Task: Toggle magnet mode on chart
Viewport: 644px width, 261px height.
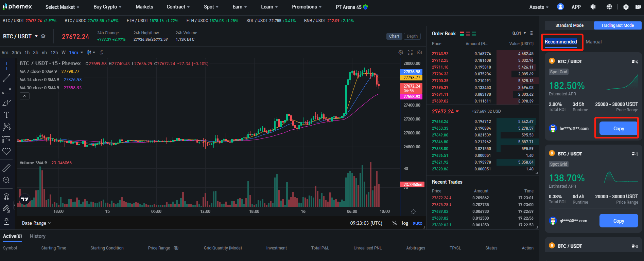Action: (6, 197)
